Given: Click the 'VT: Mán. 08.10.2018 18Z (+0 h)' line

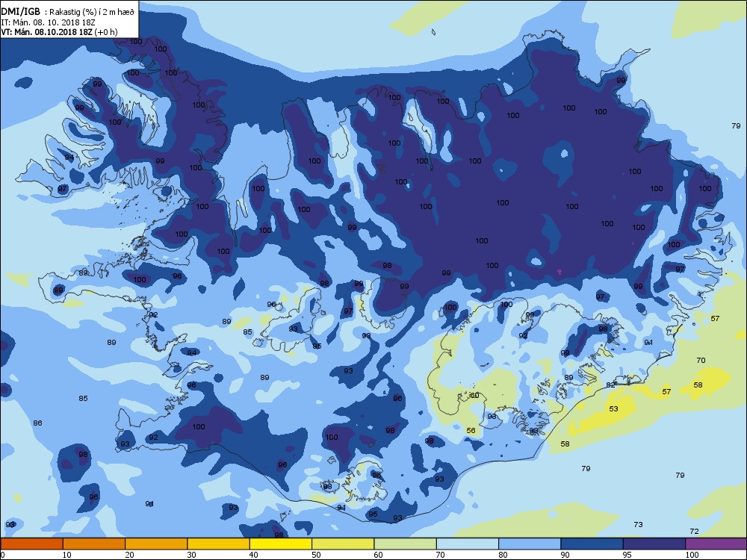Looking at the screenshot, I should (x=59, y=32).
